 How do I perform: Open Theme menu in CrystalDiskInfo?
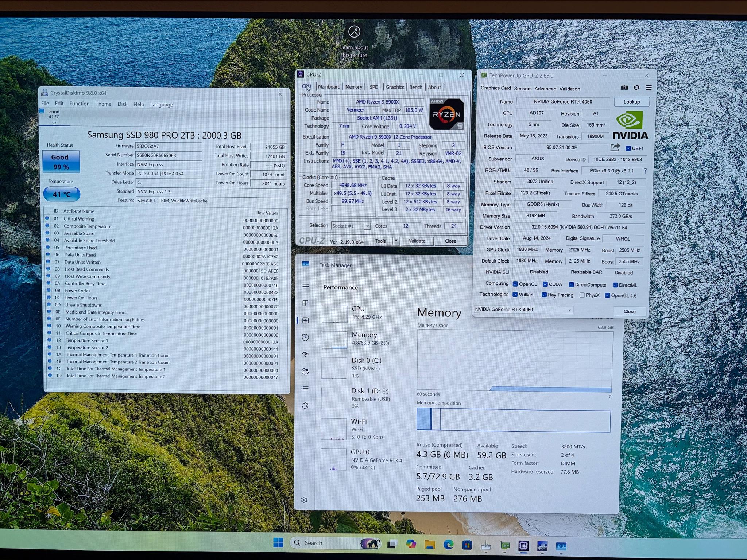coord(104,104)
